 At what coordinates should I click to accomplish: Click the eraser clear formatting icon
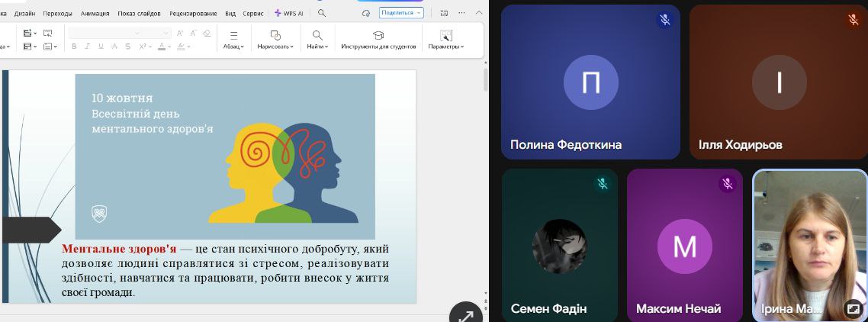click(207, 34)
